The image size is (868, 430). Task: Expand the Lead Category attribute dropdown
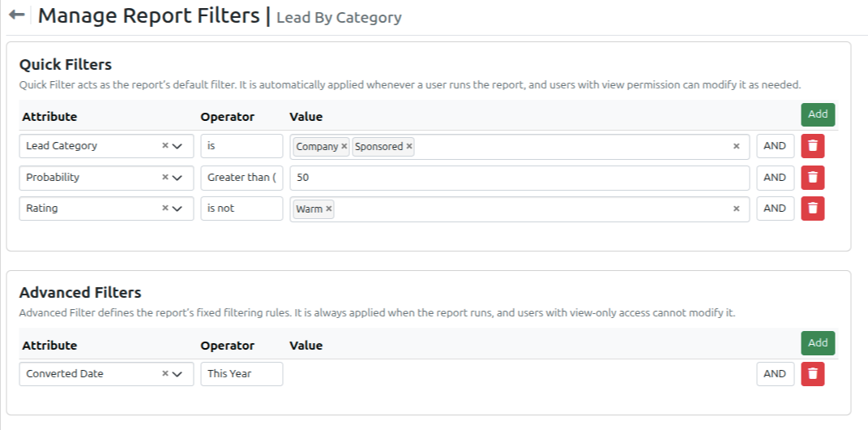tap(177, 146)
